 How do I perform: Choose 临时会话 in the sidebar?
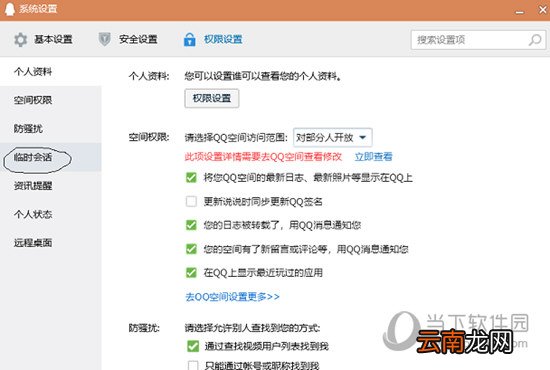[x=51, y=157]
